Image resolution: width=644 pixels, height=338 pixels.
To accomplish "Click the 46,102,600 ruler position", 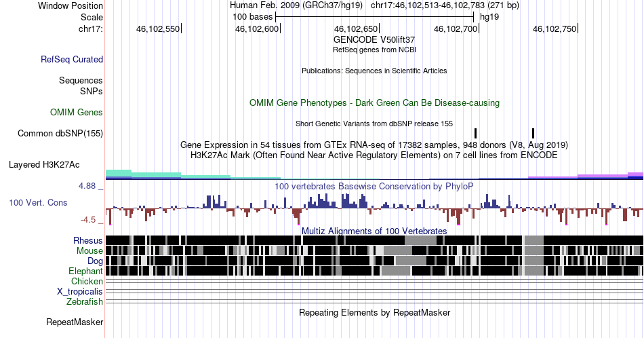I will [258, 29].
